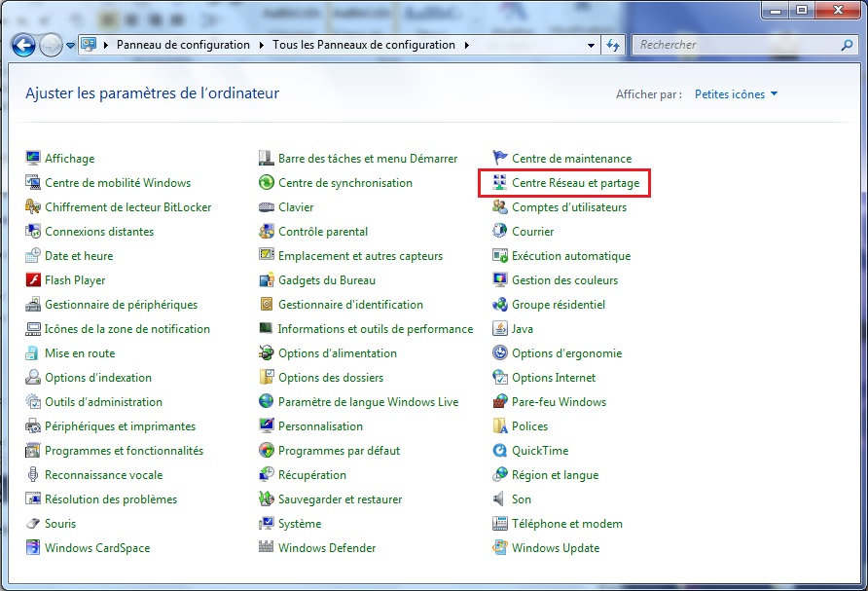
Task: Select Tous les Panneaux de configuration breadcrumb
Action: tap(364, 45)
